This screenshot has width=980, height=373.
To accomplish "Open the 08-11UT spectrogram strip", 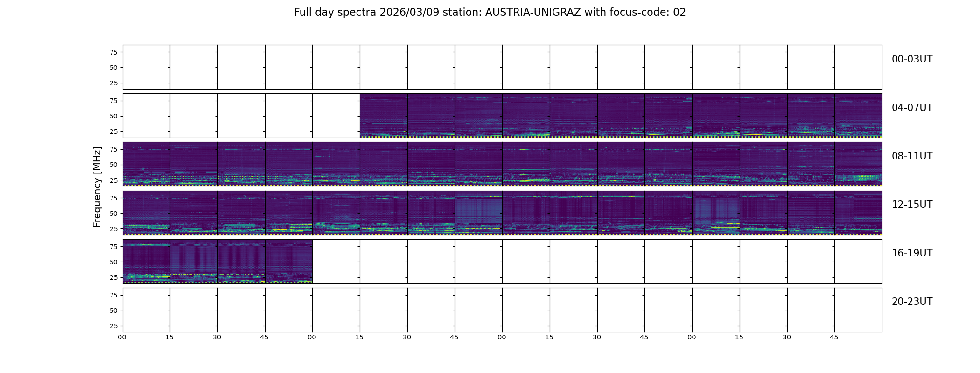I will pos(502,164).
